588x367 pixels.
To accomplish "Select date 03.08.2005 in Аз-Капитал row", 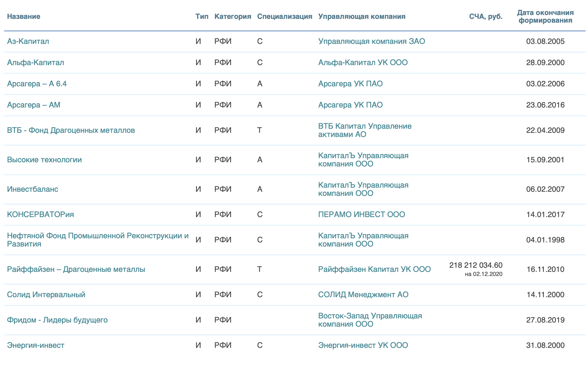I will pos(545,41).
